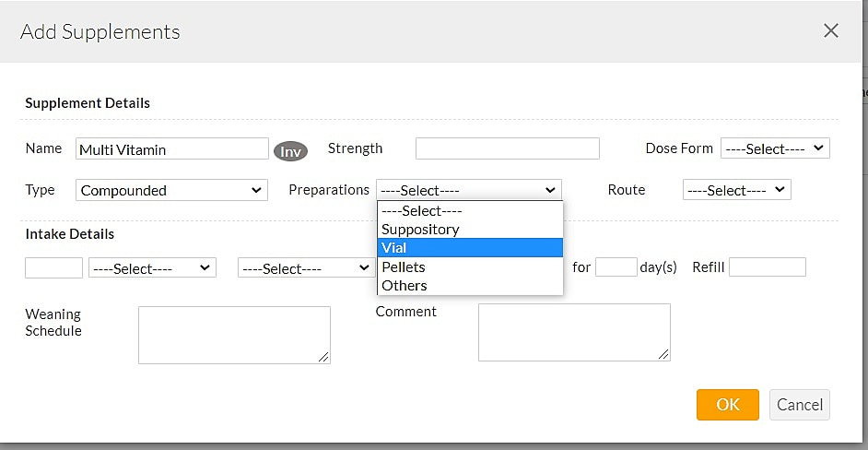Image resolution: width=868 pixels, height=450 pixels.
Task: Open the Route dropdown
Action: click(736, 190)
